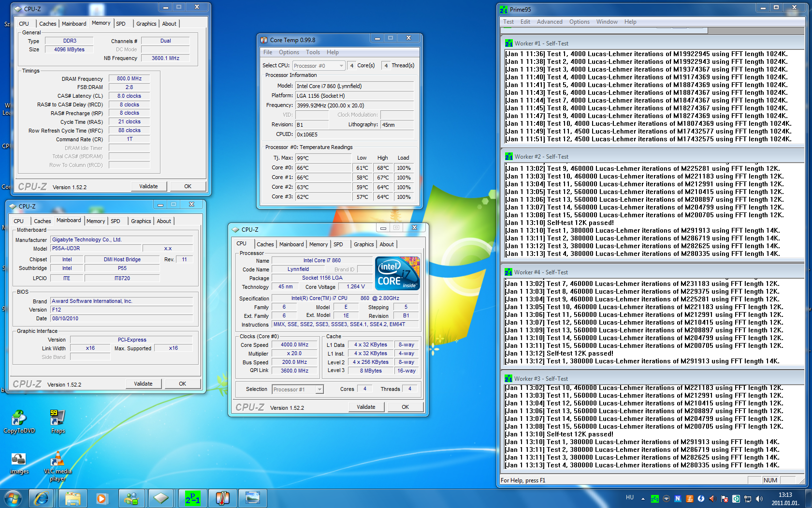Click the steering wheel tray icon

[x=667, y=499]
